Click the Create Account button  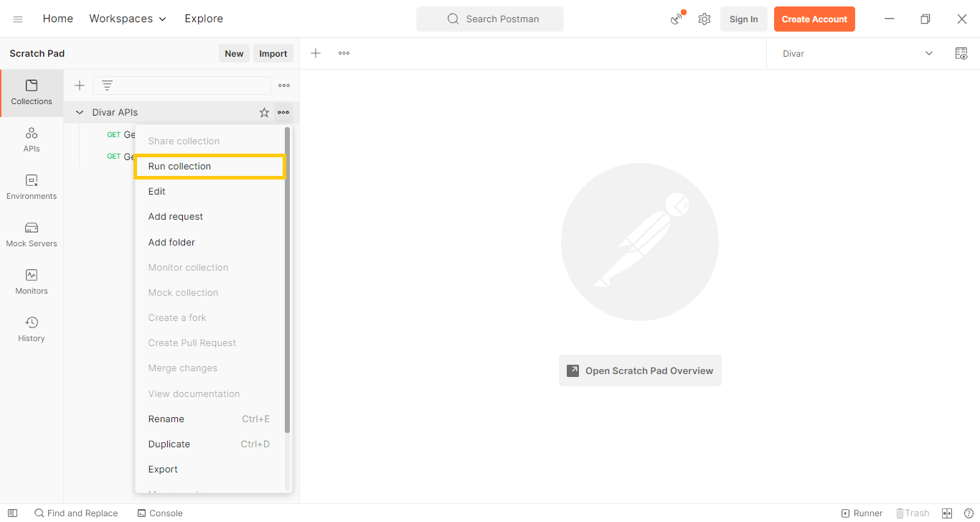(x=814, y=19)
